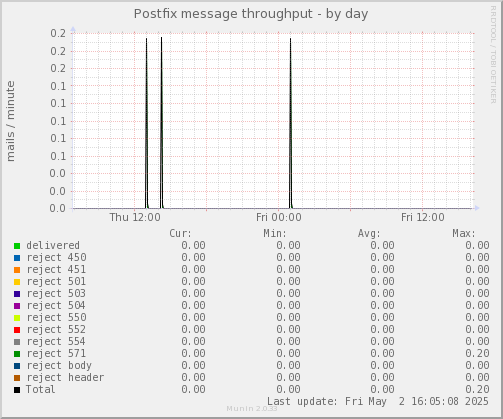This screenshot has height=419, width=503.
Task: Select the 'reject 554' legend label
Action: pos(56,341)
